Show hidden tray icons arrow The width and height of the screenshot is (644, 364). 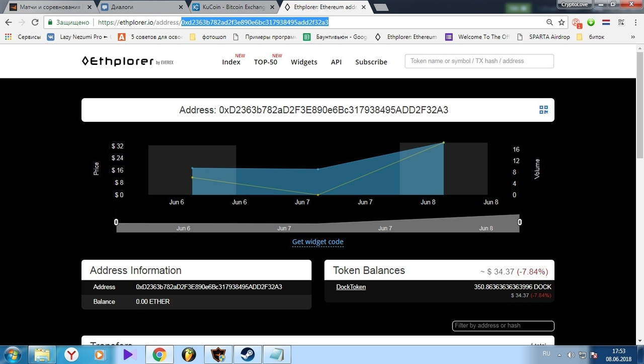[560, 354]
